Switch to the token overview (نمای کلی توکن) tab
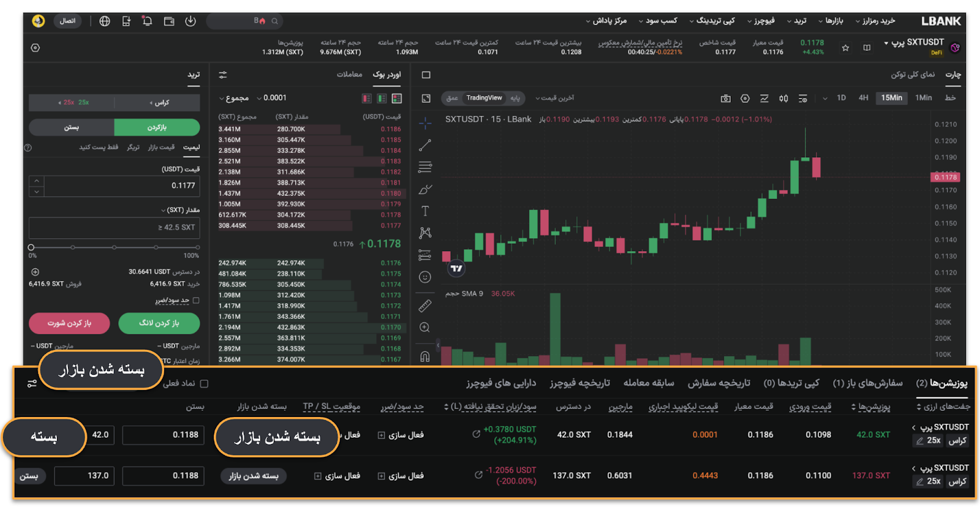Image resolution: width=980 pixels, height=507 pixels. click(913, 75)
